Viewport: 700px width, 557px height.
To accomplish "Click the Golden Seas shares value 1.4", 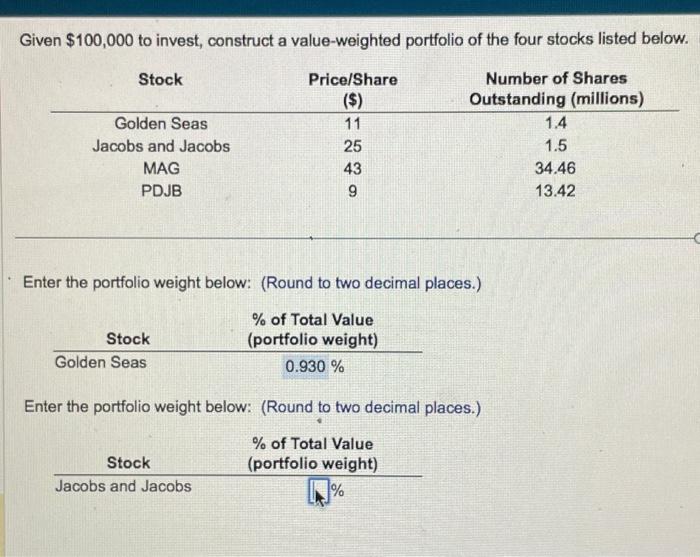I will click(556, 123).
